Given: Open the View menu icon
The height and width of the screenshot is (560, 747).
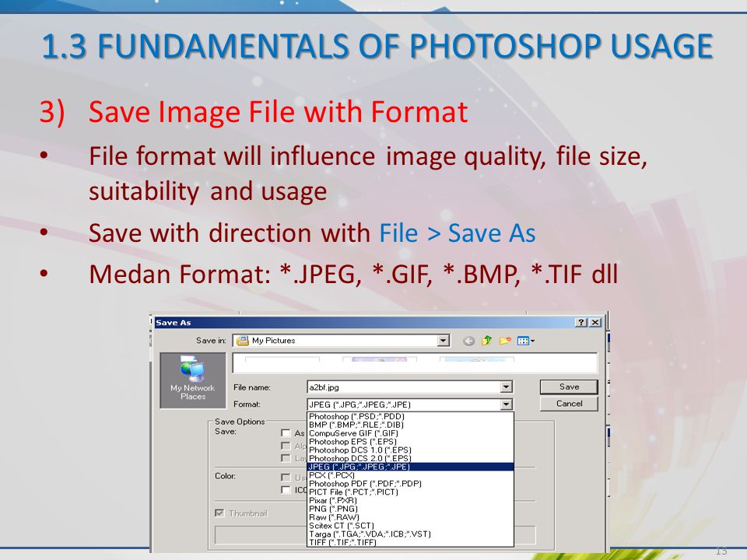Looking at the screenshot, I should coord(525,341).
